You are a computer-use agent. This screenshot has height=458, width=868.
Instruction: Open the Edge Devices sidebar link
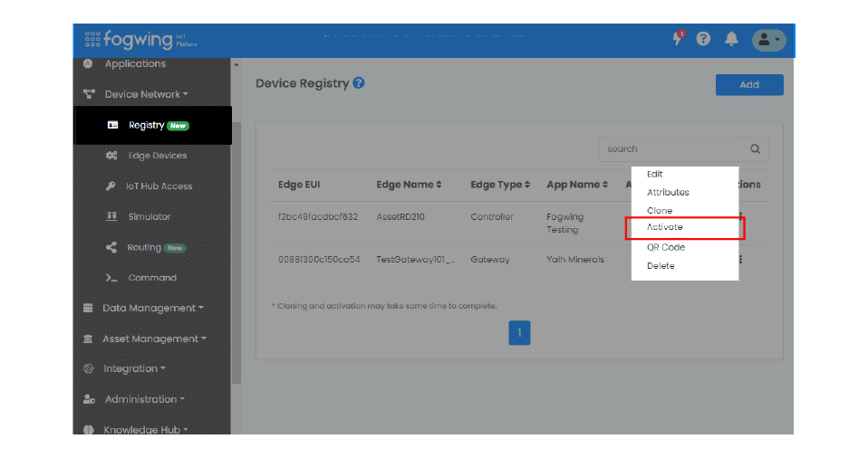(158, 156)
